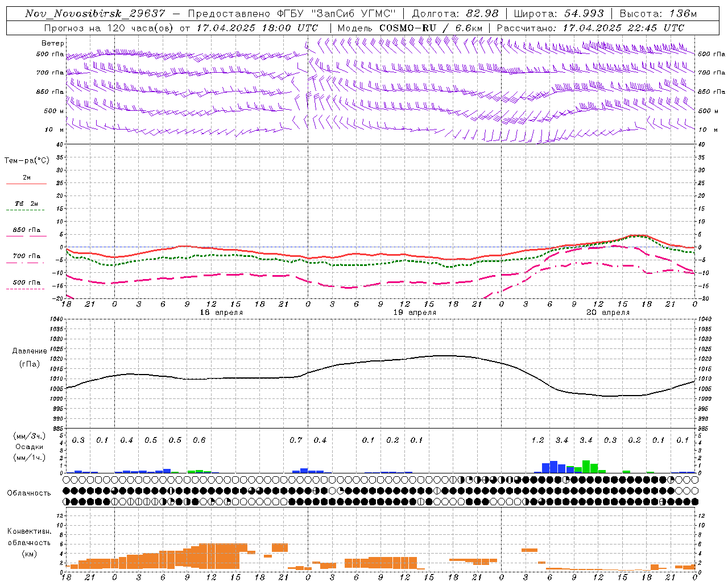
Task: Click the "Прогноз на 120 часа(ов)" text
Action: 109,28
